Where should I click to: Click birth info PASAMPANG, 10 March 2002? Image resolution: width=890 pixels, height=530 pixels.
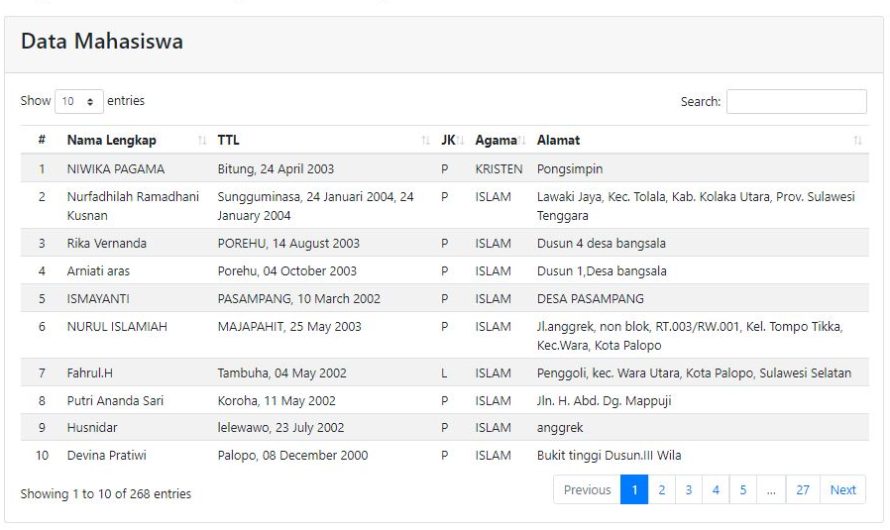pos(299,299)
